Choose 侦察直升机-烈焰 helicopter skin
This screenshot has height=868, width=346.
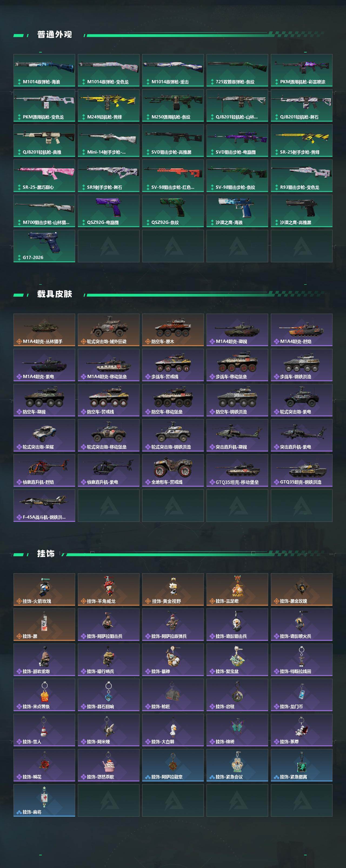[x=44, y=471]
